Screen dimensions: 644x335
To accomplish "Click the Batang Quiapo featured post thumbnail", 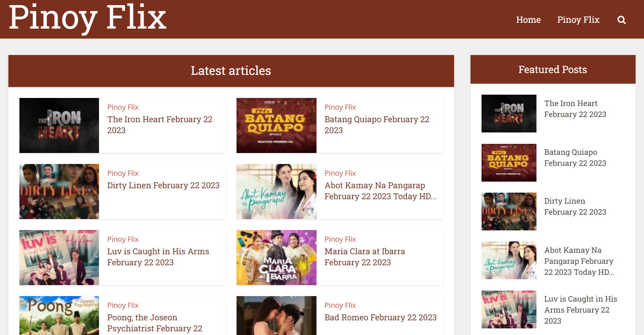I will coord(509,163).
